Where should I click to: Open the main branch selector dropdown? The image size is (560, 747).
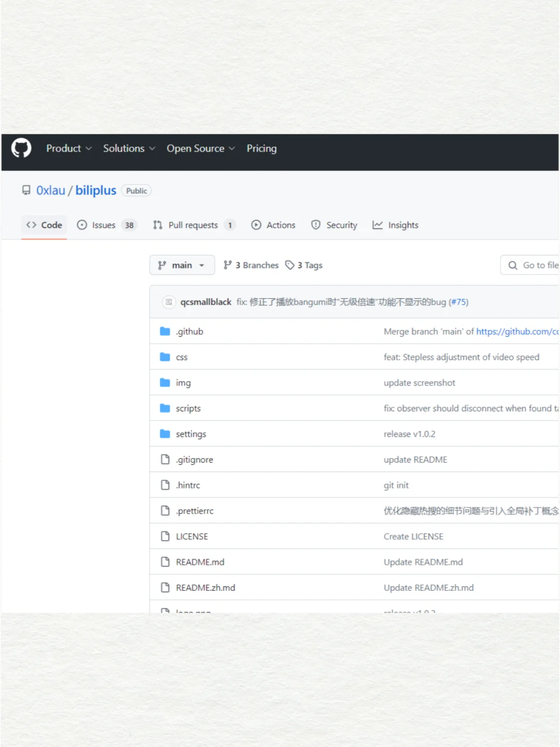coord(182,265)
